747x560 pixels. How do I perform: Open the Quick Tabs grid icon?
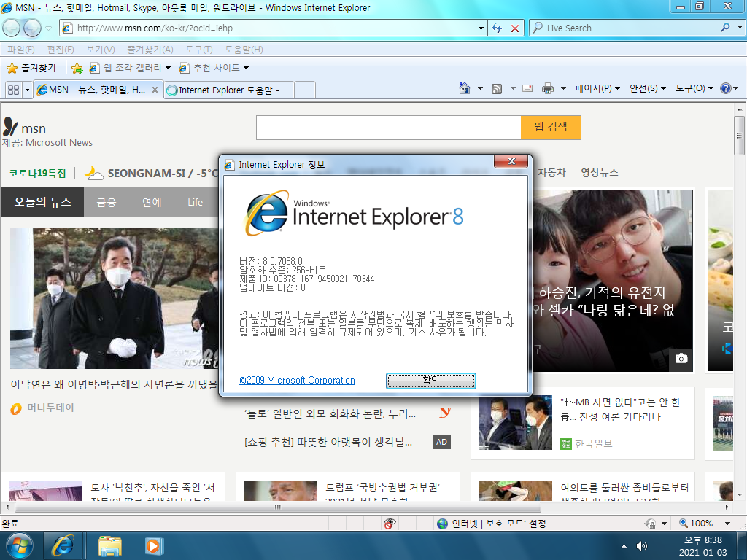click(14, 90)
